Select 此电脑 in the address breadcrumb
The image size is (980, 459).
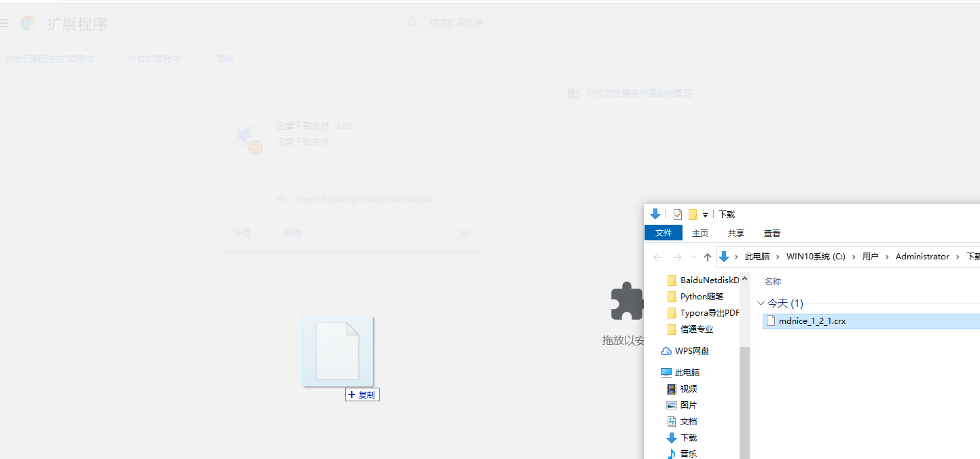click(x=757, y=257)
